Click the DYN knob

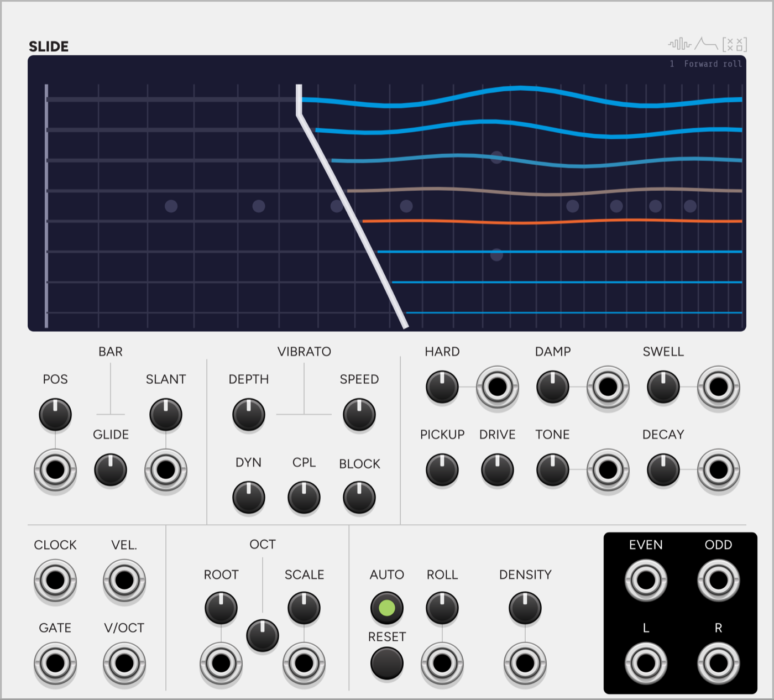pos(249,497)
